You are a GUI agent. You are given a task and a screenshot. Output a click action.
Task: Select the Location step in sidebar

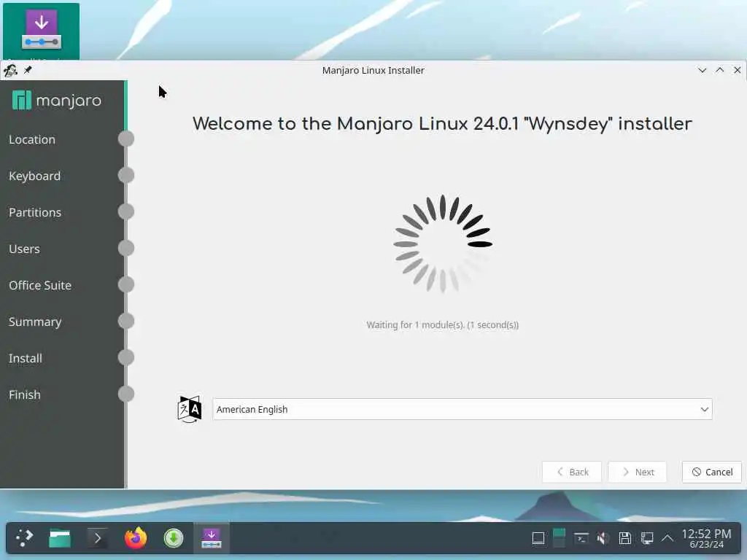point(32,139)
